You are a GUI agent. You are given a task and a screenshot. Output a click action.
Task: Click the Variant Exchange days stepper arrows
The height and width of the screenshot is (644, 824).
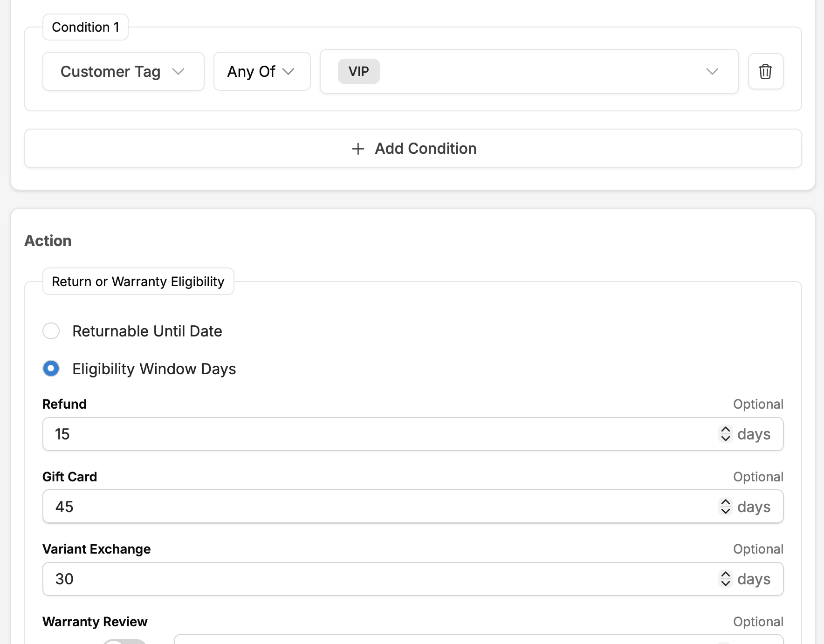726,579
